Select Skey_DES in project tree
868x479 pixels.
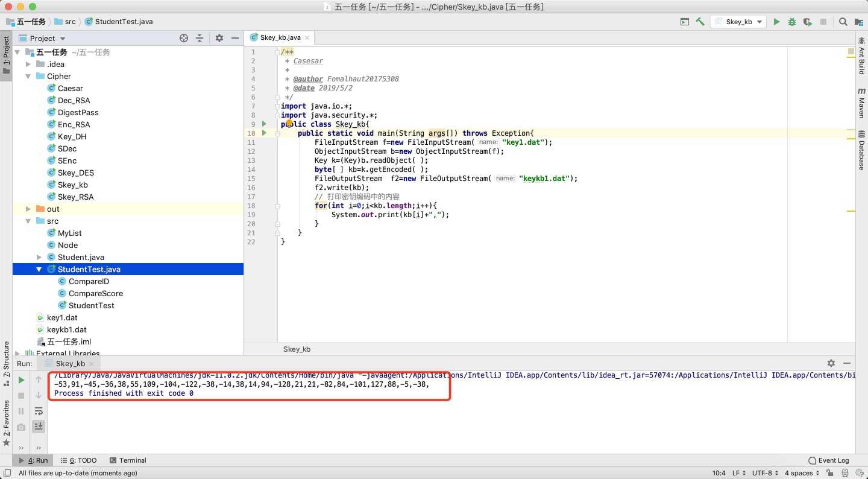pyautogui.click(x=75, y=173)
